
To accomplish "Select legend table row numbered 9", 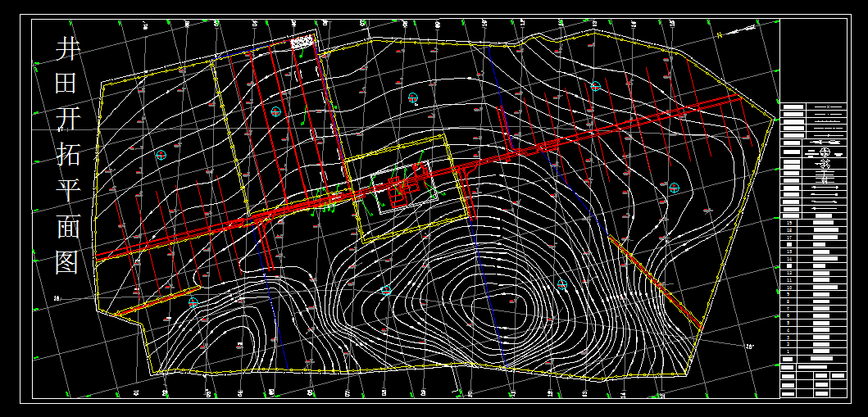I will 814,295.
